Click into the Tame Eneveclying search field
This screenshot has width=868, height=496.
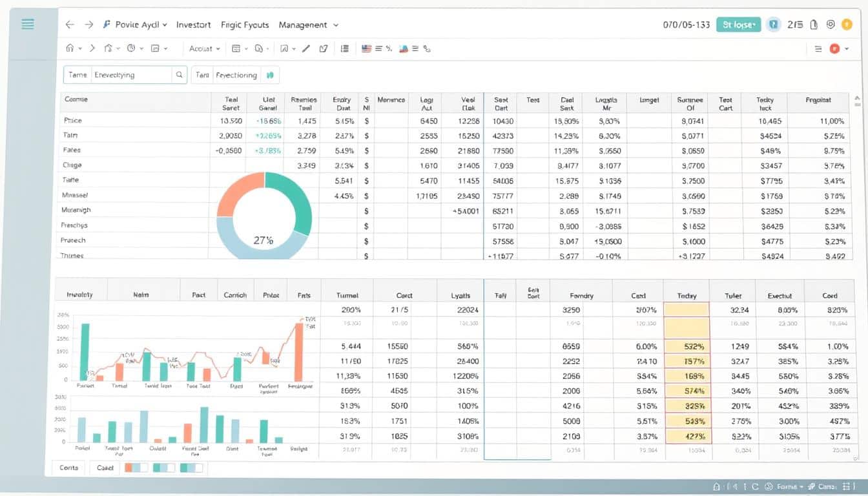[125, 75]
